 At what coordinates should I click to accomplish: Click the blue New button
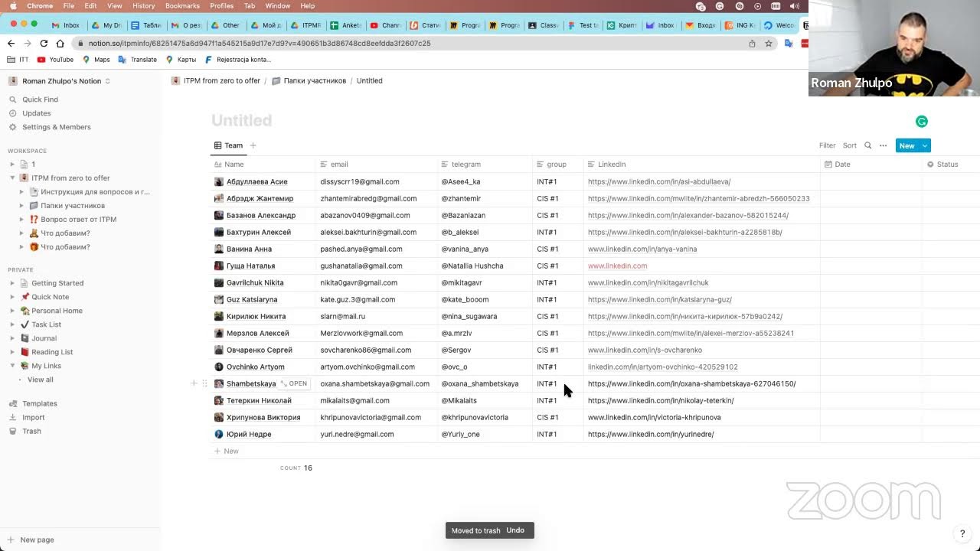tap(906, 145)
